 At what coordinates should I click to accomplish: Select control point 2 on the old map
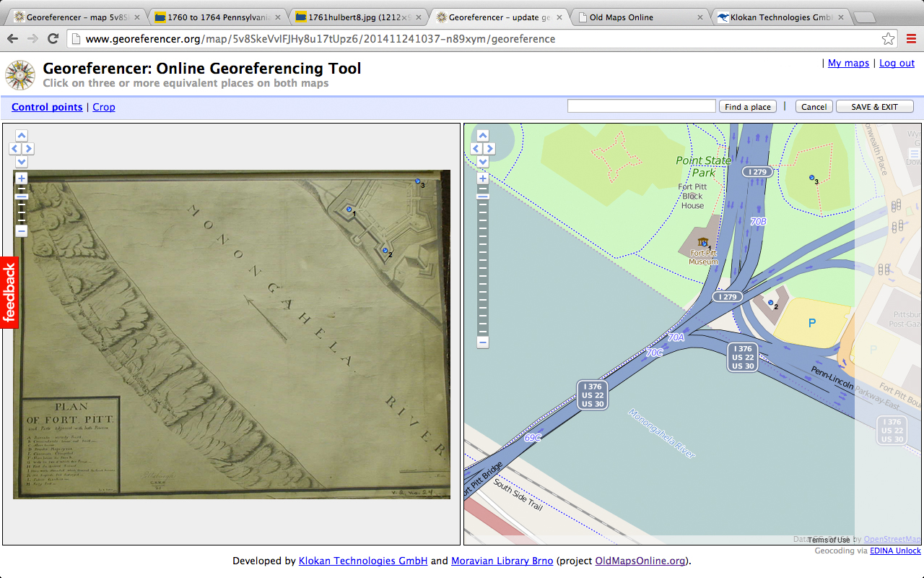[x=385, y=250]
